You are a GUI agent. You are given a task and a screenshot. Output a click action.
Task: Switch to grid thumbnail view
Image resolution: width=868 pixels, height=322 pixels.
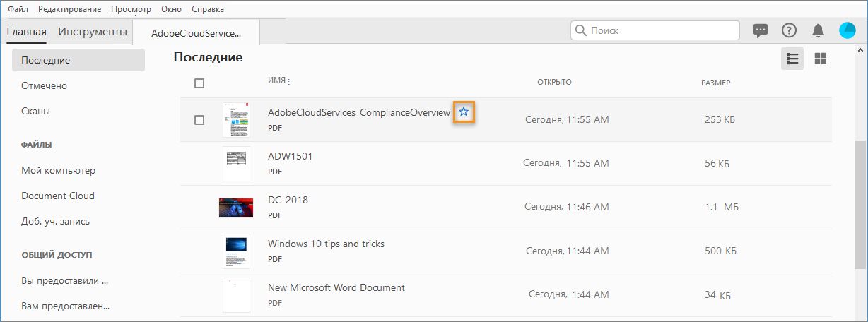pos(821,59)
